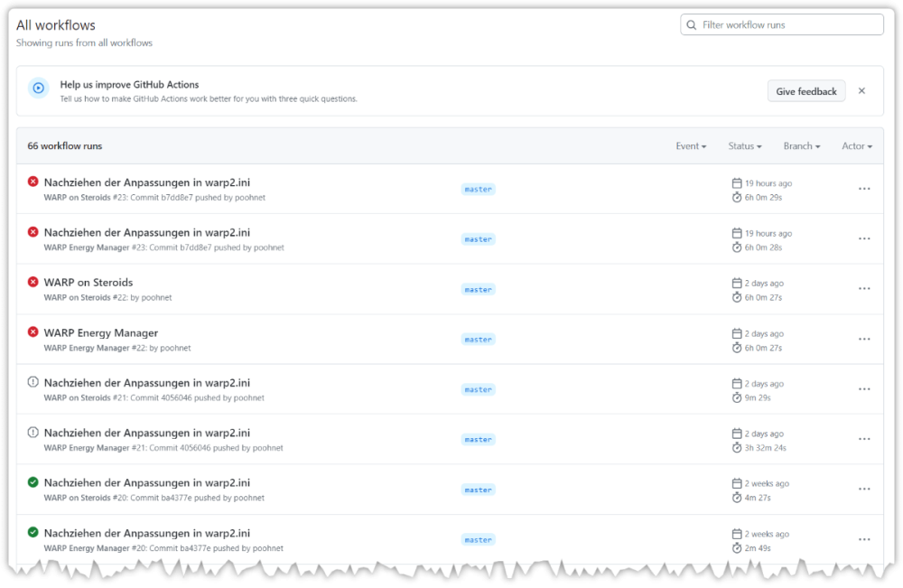Expand the Branch filter dropdown
Viewport: 903px width, 588px height.
(801, 146)
